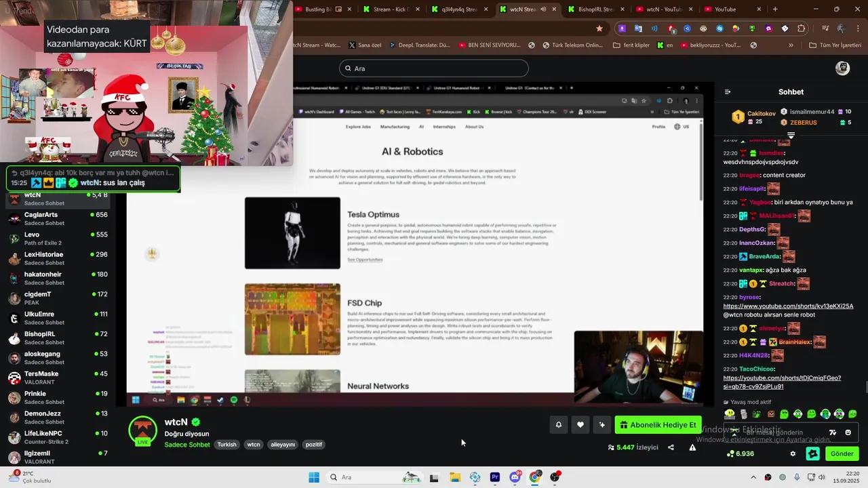Click the weather widget showing 21°C
This screenshot has height=488, width=868.
(x=28, y=476)
